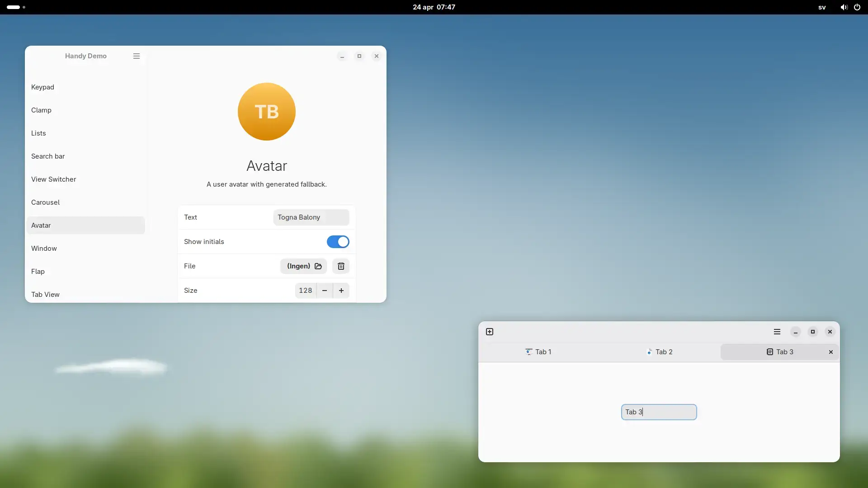Click the volume icon in the top bar

point(844,7)
